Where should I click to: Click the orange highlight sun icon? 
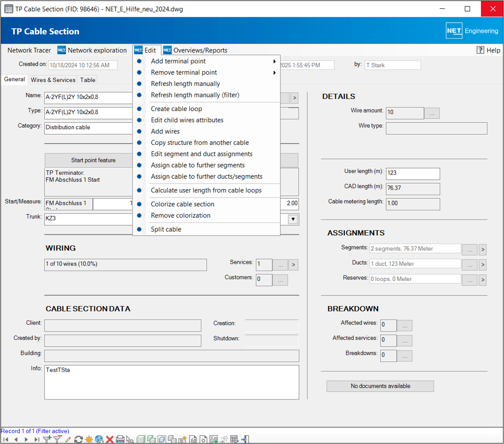(89, 439)
